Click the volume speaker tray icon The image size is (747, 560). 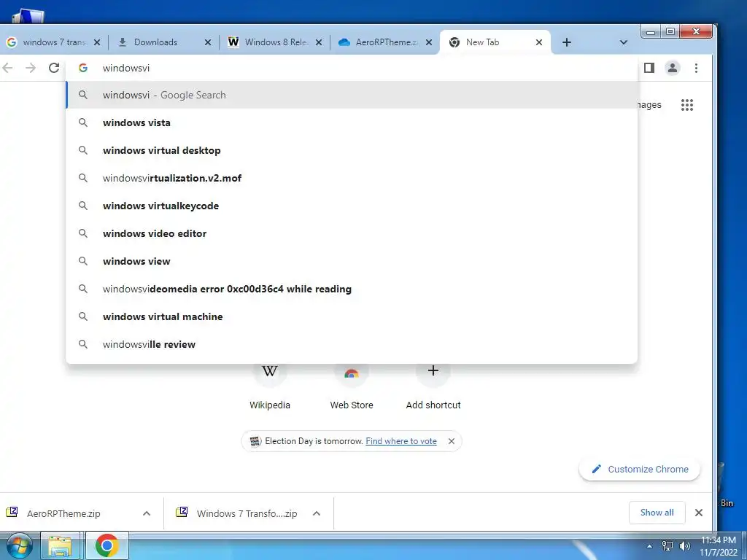coord(685,545)
